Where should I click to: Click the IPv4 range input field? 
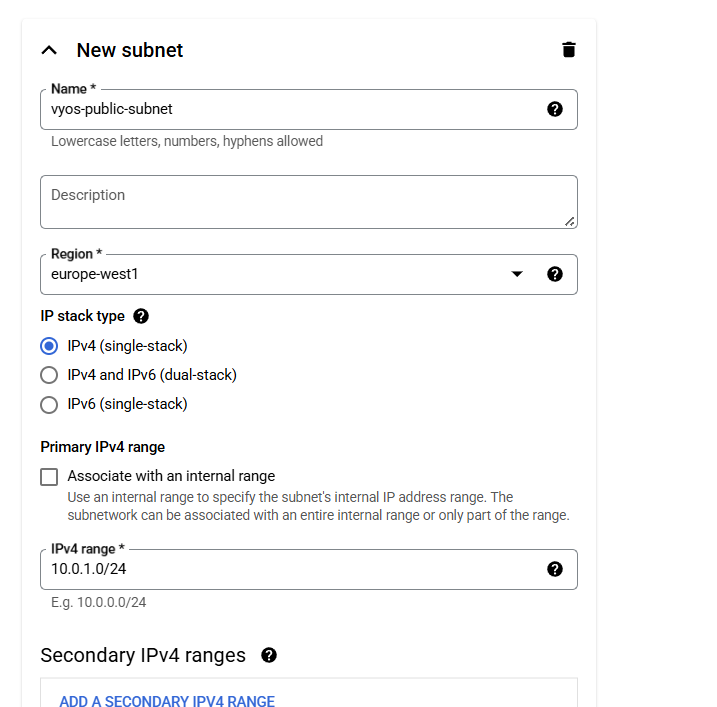pos(290,569)
